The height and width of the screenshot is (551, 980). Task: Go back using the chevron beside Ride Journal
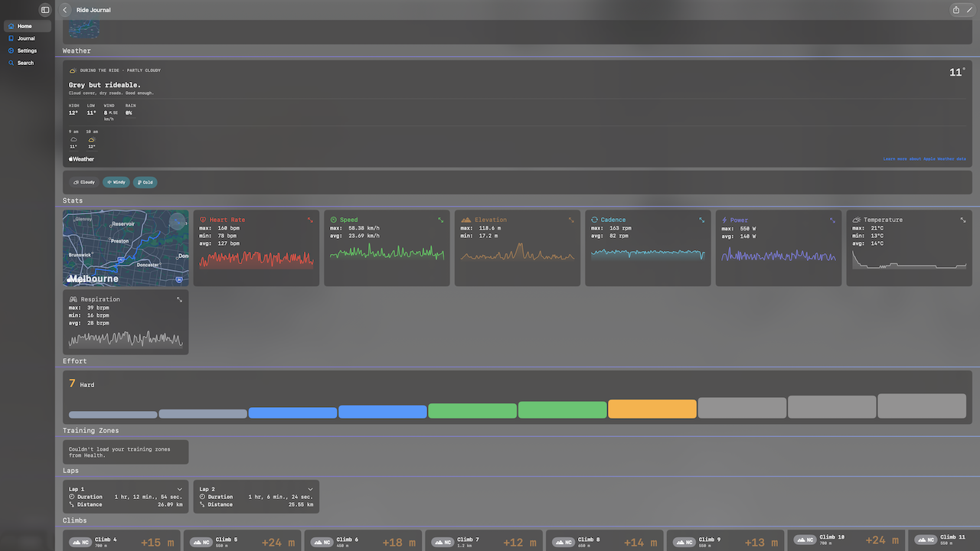(x=65, y=10)
